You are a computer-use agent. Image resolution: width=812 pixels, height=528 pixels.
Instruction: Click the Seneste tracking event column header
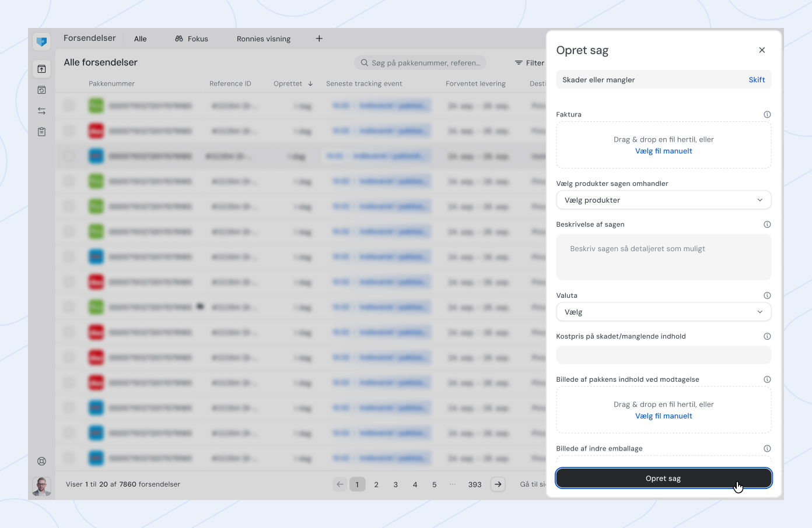click(364, 84)
